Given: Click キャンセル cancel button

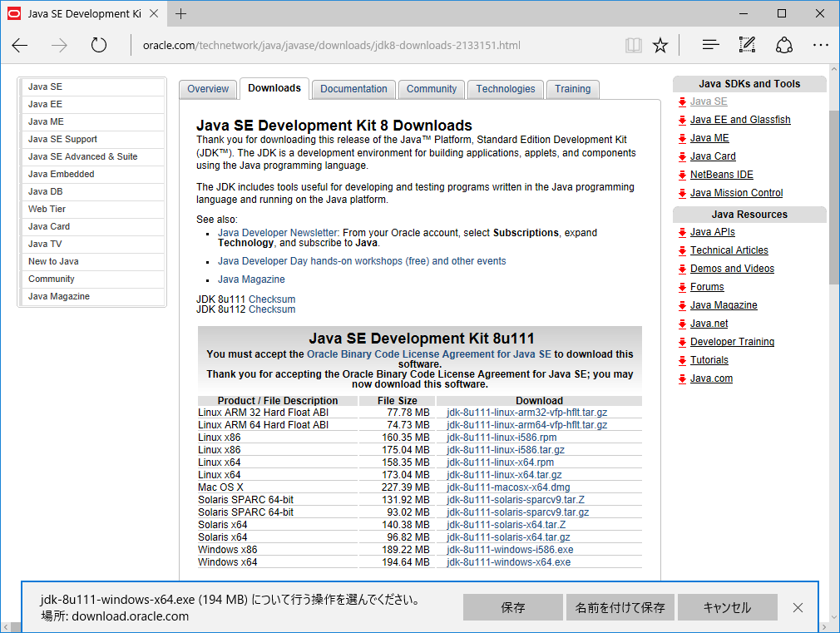Looking at the screenshot, I should 727,607.
